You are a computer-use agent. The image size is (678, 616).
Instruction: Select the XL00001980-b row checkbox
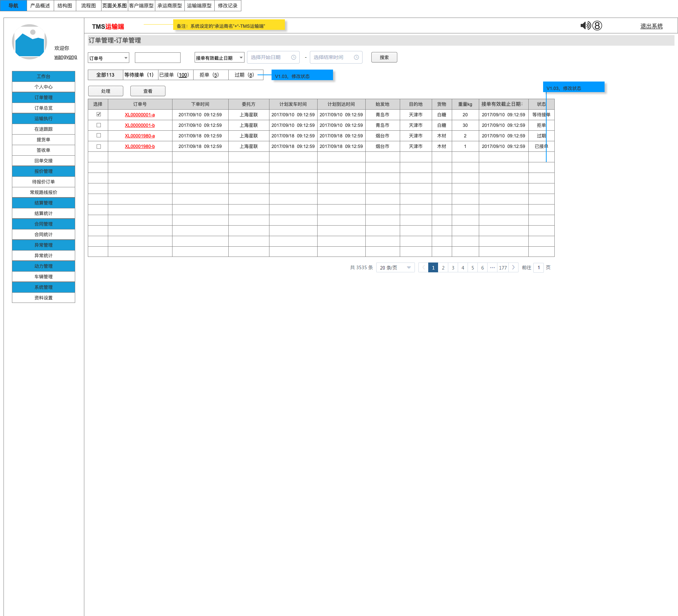[x=99, y=147]
